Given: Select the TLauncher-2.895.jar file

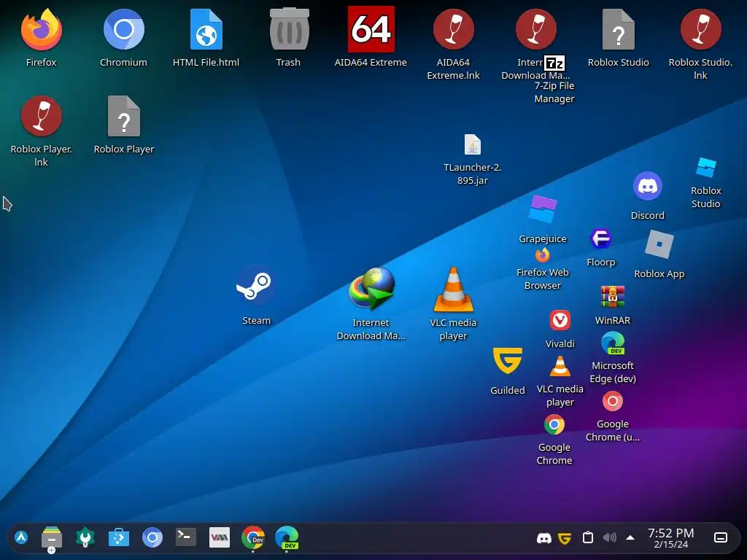Looking at the screenshot, I should (x=473, y=144).
